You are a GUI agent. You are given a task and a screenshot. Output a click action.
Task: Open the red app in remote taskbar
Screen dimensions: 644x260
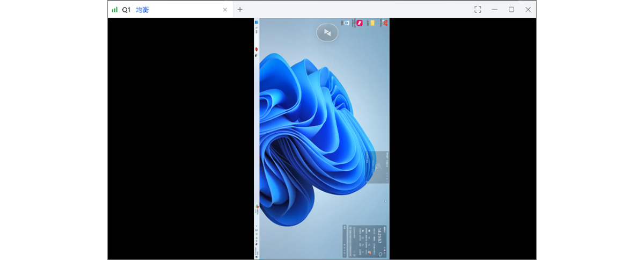point(257,49)
